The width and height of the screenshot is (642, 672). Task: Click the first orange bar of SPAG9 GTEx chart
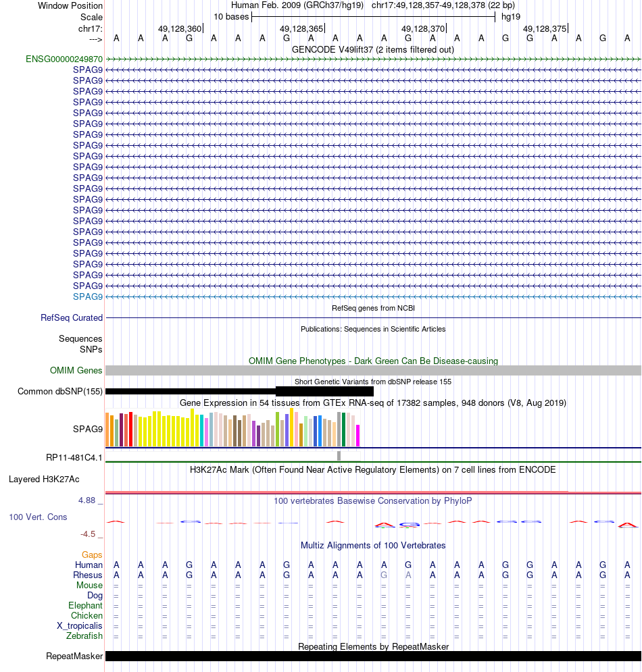(107, 430)
